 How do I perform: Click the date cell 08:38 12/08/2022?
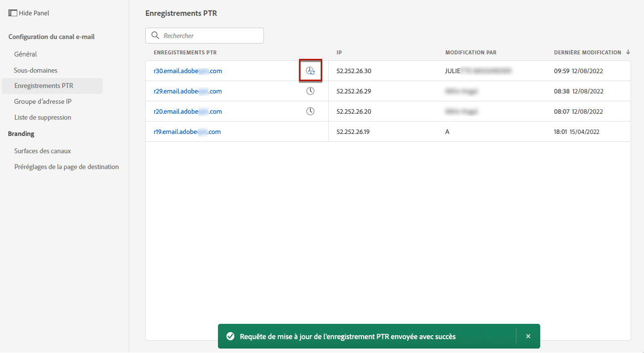(579, 91)
